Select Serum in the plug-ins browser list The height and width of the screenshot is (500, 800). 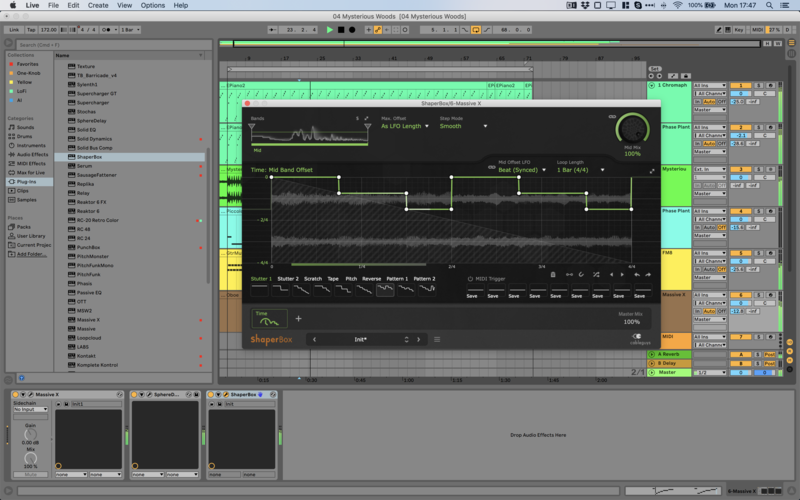[85, 165]
